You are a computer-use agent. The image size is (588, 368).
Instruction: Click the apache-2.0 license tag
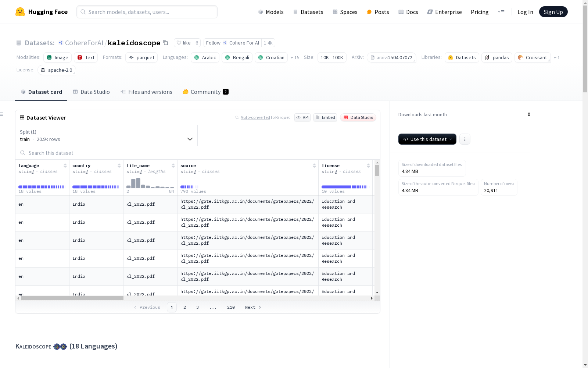pyautogui.click(x=57, y=70)
